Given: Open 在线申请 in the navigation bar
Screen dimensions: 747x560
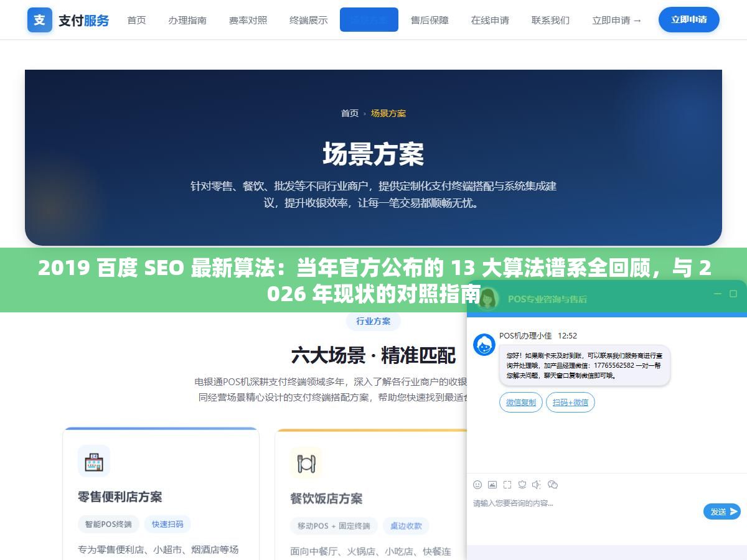Looking at the screenshot, I should [490, 20].
